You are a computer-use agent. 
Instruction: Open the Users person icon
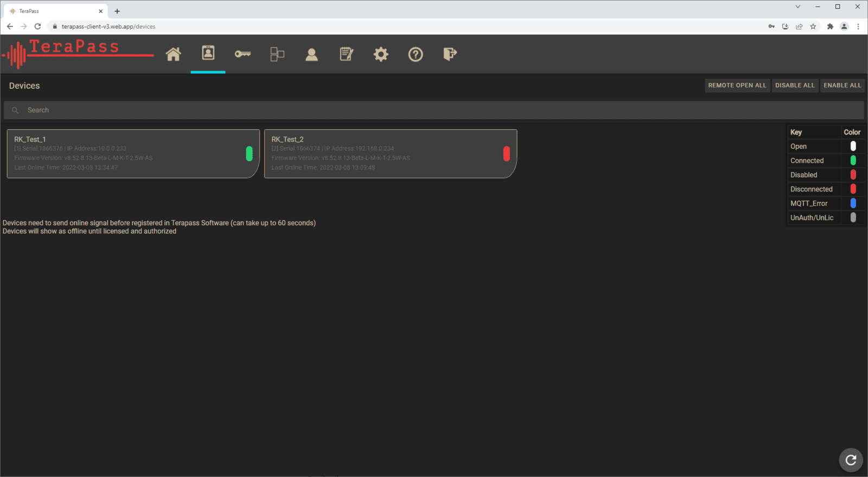click(x=311, y=54)
